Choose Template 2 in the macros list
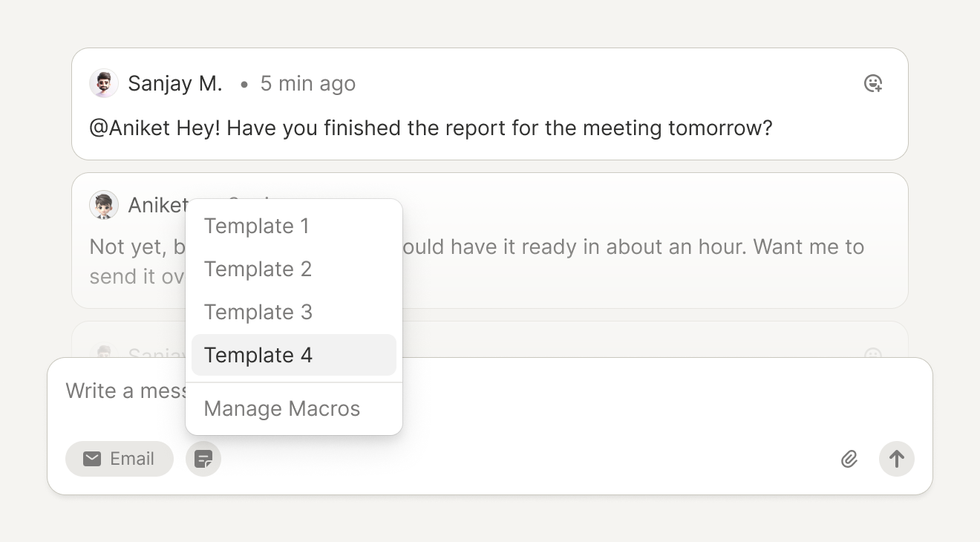 pos(258,269)
